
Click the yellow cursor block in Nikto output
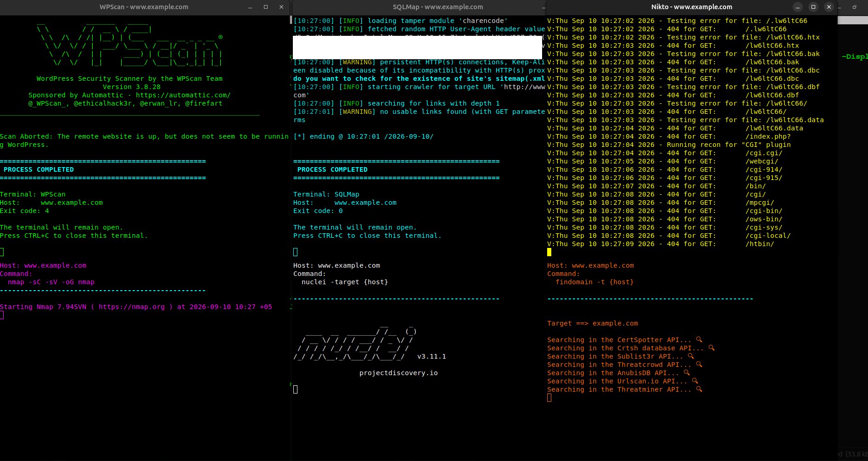549,252
